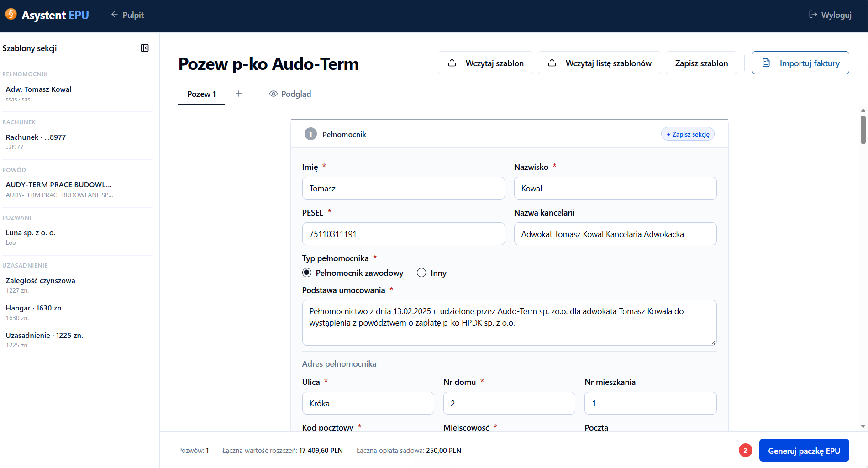Click the Wczytaj szablon button
868x468 pixels.
click(x=485, y=63)
